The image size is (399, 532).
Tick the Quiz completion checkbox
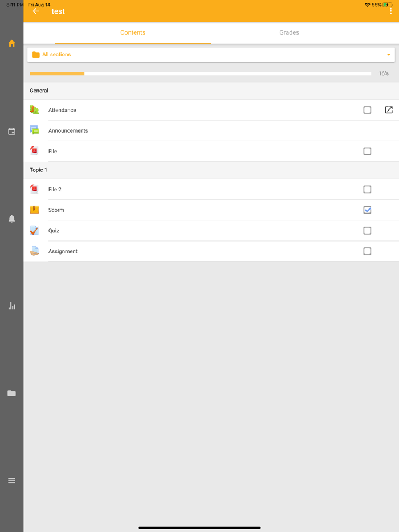[x=367, y=231]
